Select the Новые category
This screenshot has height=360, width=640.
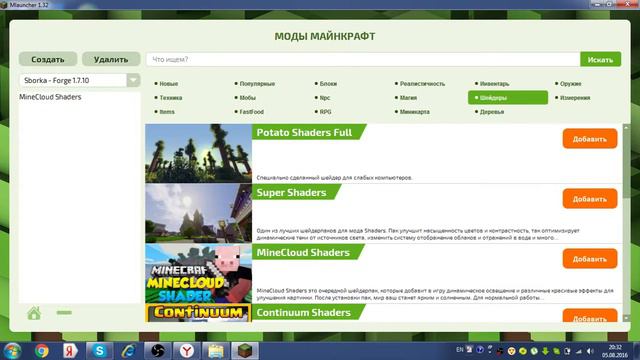coord(168,84)
